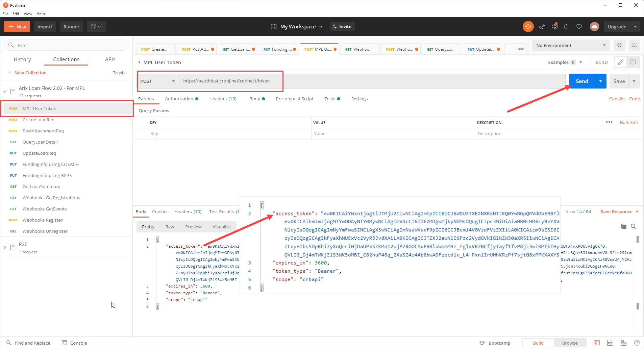Toggle the sidebar layout icon
The height and width of the screenshot is (349, 644).
point(597,343)
